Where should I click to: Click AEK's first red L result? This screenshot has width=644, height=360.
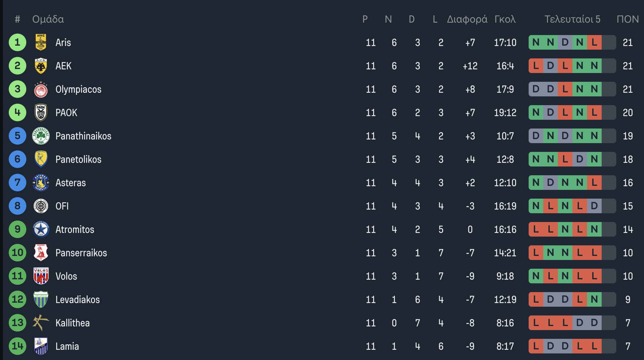click(x=536, y=66)
